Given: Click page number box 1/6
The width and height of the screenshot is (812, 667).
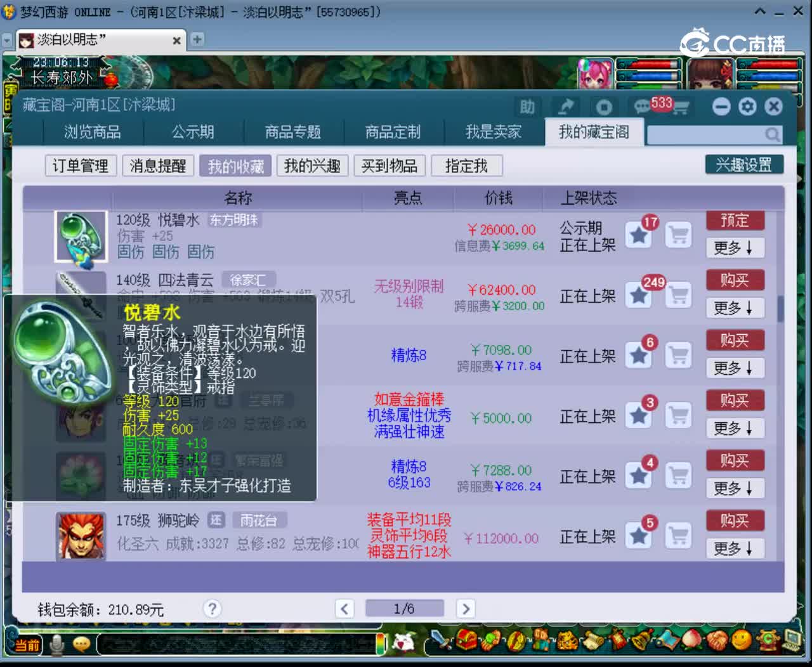Looking at the screenshot, I should [404, 609].
